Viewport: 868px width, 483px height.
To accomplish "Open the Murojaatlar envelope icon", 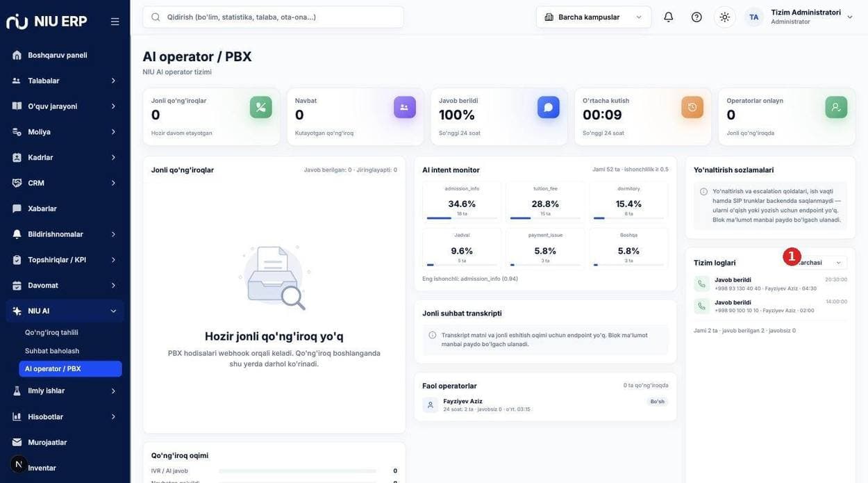I will click(17, 442).
